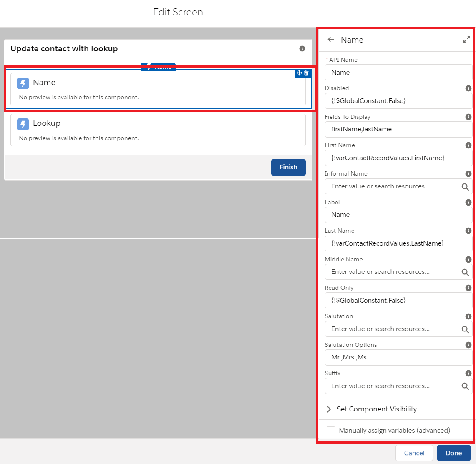Viewport: 476px width, 464px height.
Task: Click the move handle on the Name component
Action: pos(299,73)
